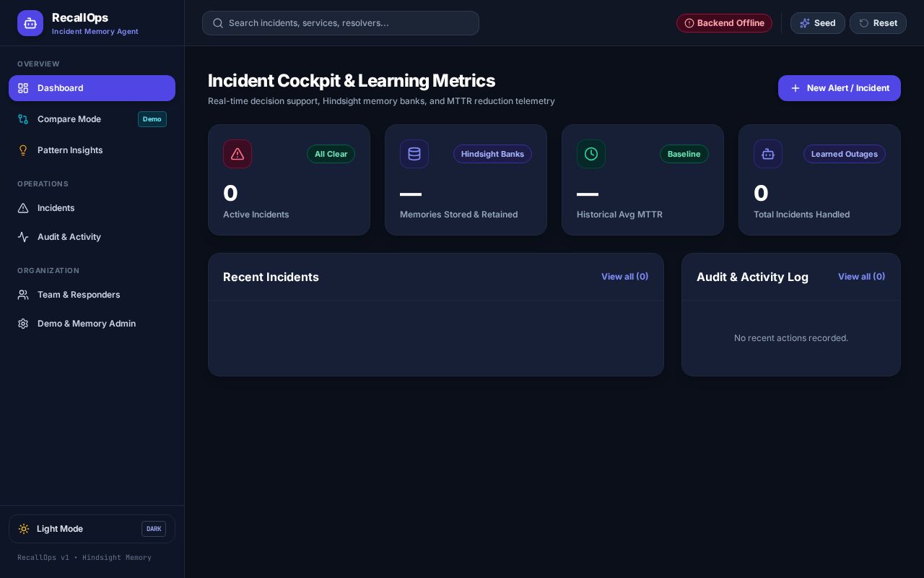Screen dimensions: 924x578
Task: Click the Reset button
Action: [878, 23]
